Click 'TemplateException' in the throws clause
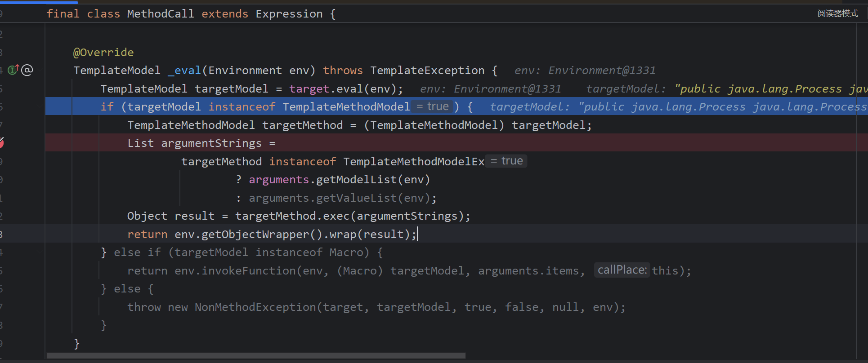 tap(427, 71)
